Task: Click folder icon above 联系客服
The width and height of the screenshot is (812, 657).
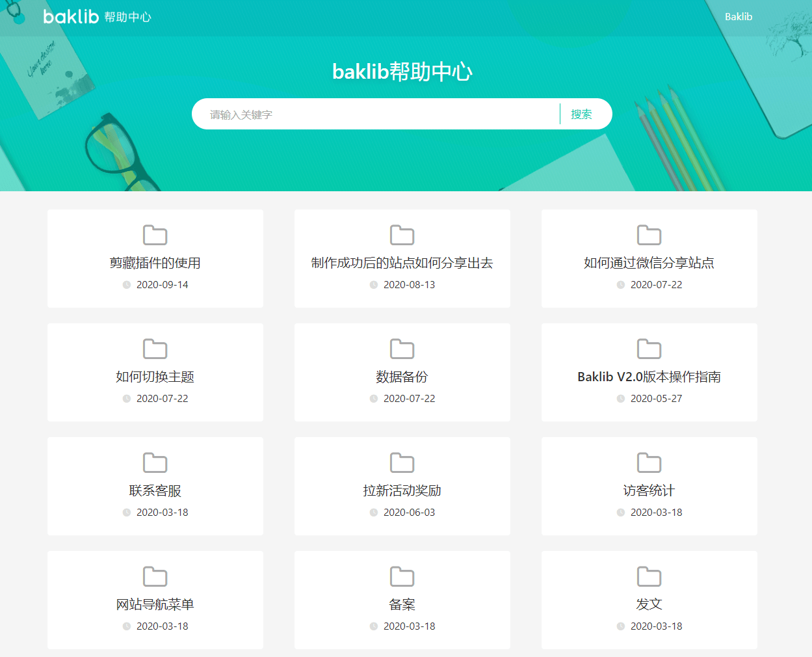Action: pyautogui.click(x=155, y=463)
